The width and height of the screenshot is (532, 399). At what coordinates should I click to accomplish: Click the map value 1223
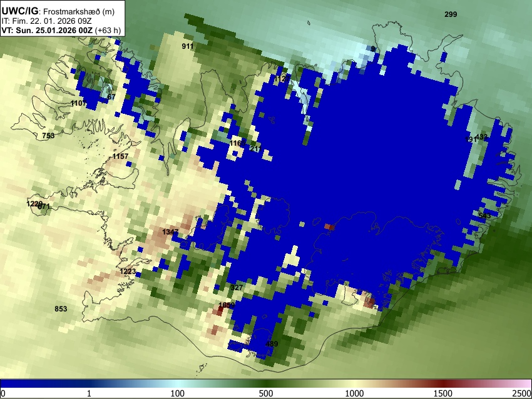pyautogui.click(x=128, y=271)
